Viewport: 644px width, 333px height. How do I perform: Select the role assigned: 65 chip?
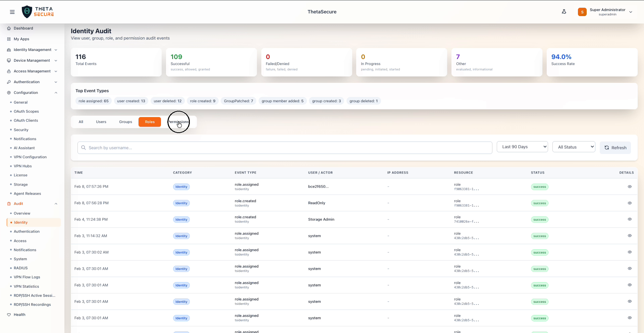[x=94, y=101]
